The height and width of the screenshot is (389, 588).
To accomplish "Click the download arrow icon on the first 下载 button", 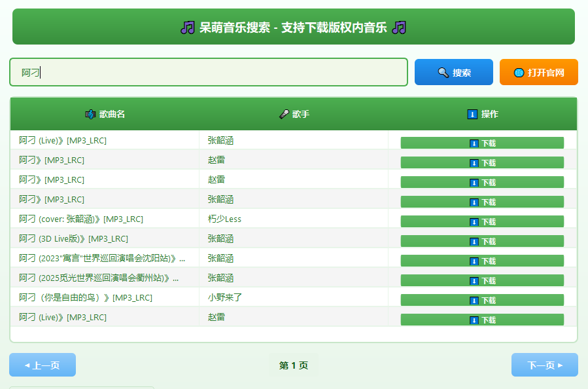I will coord(474,143).
